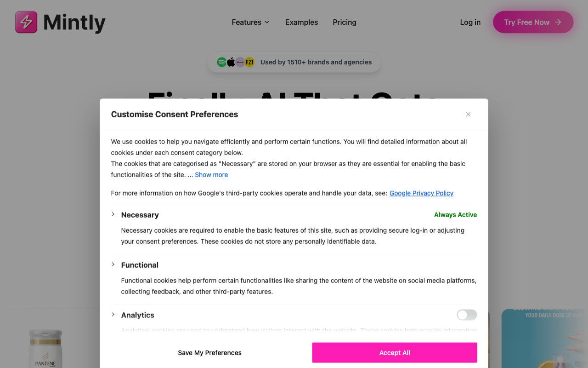Expand the Analytics cookies section
This screenshot has height=368, width=588.
(113, 315)
